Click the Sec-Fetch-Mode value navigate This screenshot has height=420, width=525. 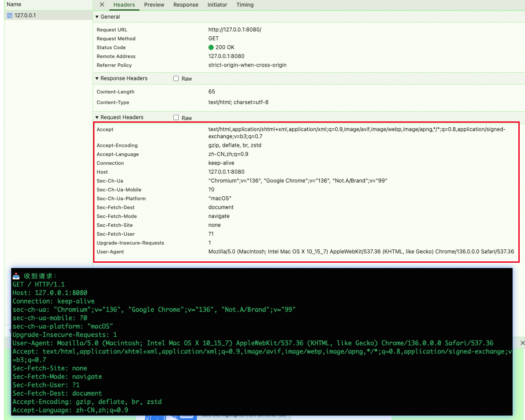point(219,216)
